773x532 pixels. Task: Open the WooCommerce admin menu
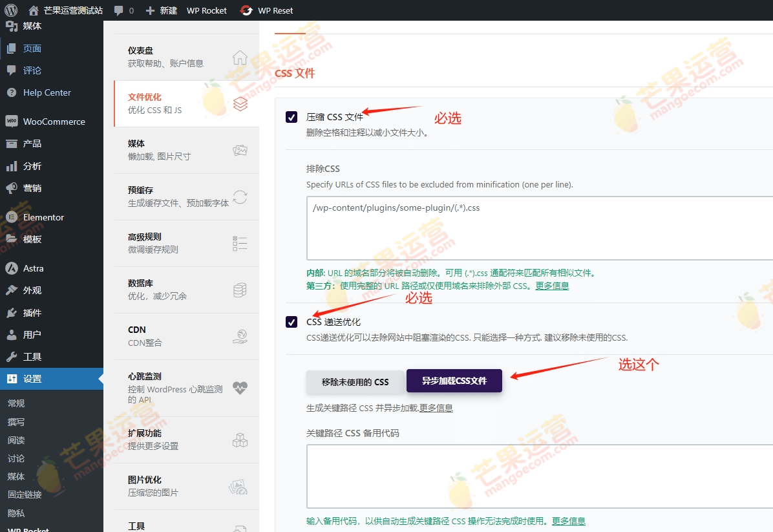click(54, 122)
